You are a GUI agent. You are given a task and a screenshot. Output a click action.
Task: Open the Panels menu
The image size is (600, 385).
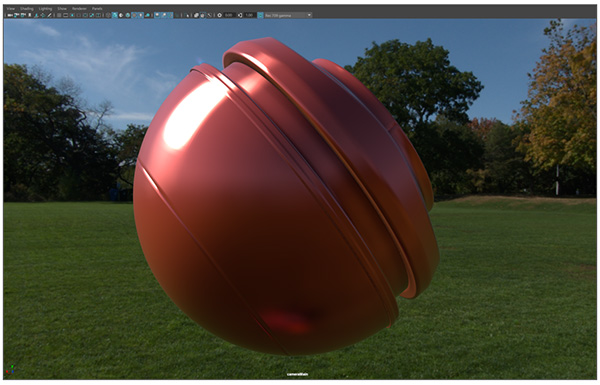coord(97,8)
